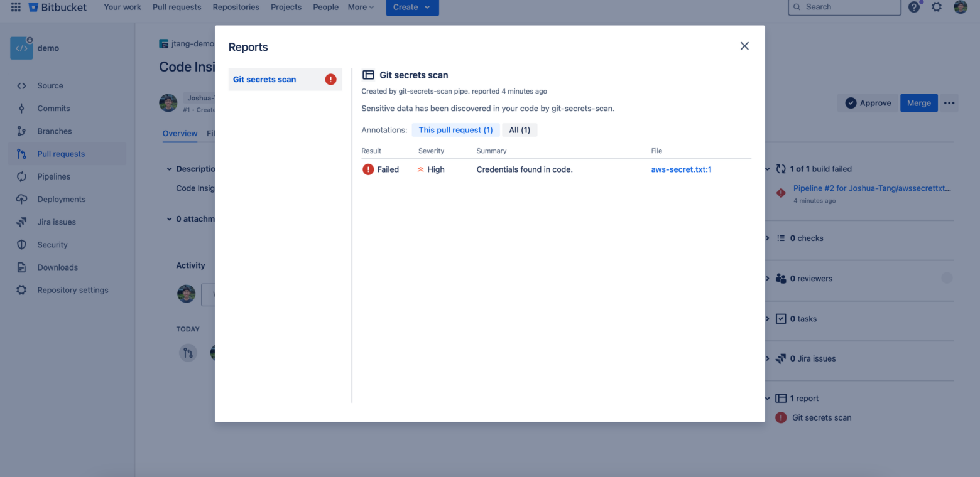Collapse the 1 report section
The height and width of the screenshot is (477, 980).
coord(768,399)
